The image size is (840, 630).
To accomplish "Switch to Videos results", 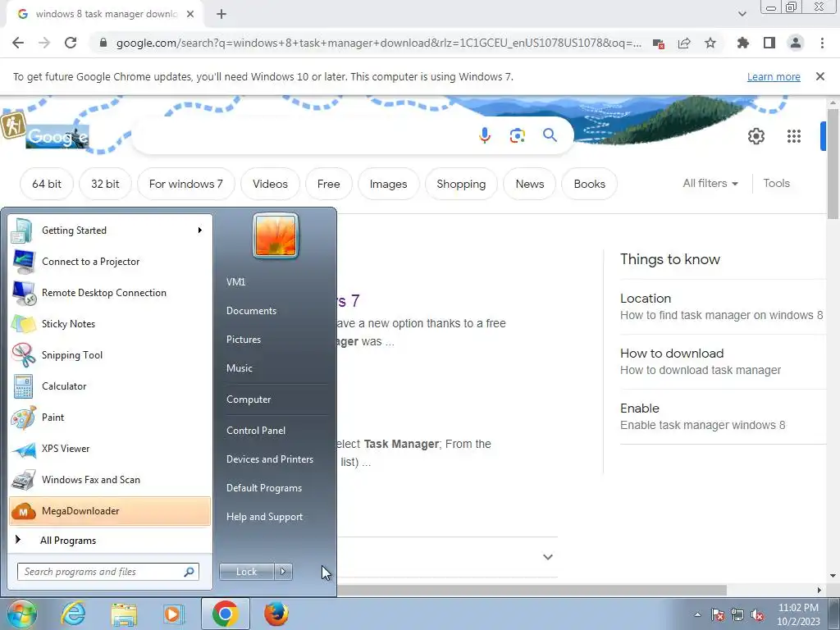I will click(270, 184).
